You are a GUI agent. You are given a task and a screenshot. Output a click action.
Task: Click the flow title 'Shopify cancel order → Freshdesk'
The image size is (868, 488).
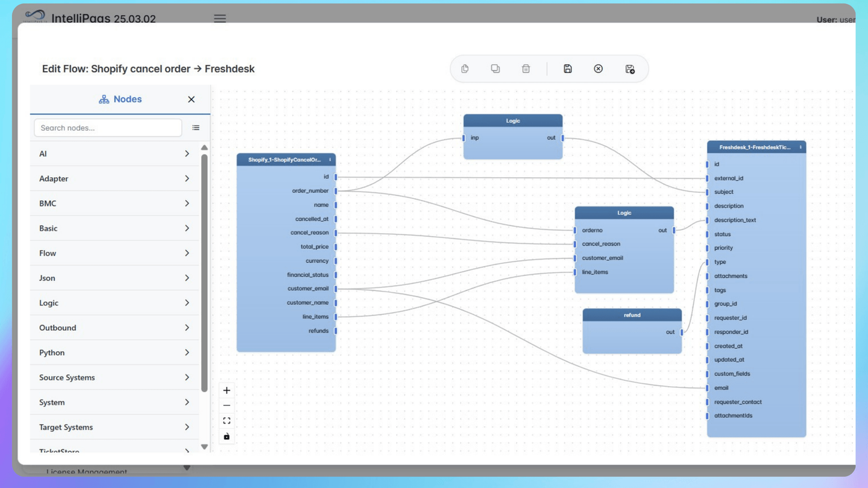pyautogui.click(x=173, y=69)
